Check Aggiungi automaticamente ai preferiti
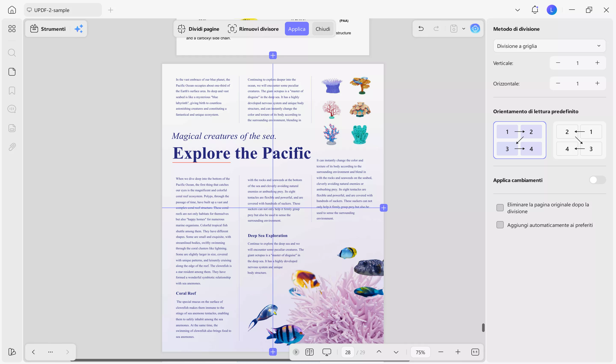Screen dimensions: 616x364 500,225
